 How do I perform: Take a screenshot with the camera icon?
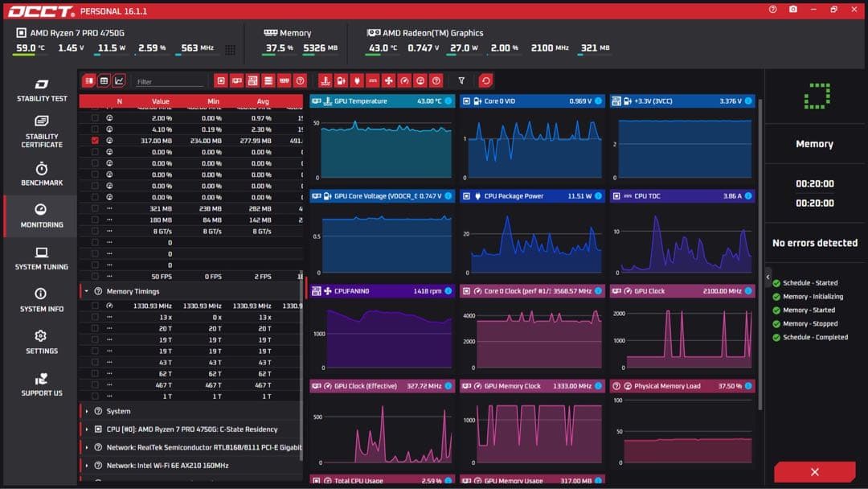[792, 10]
